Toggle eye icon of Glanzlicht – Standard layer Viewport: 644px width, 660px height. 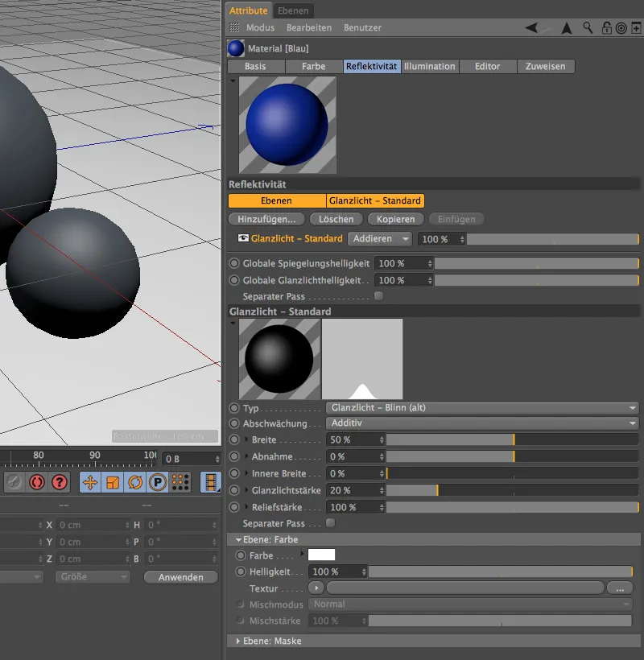243,238
